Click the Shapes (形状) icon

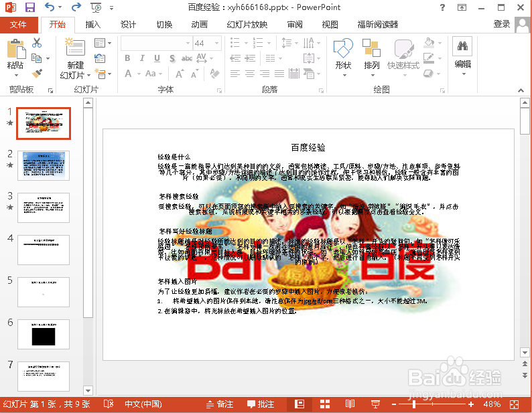pos(343,48)
